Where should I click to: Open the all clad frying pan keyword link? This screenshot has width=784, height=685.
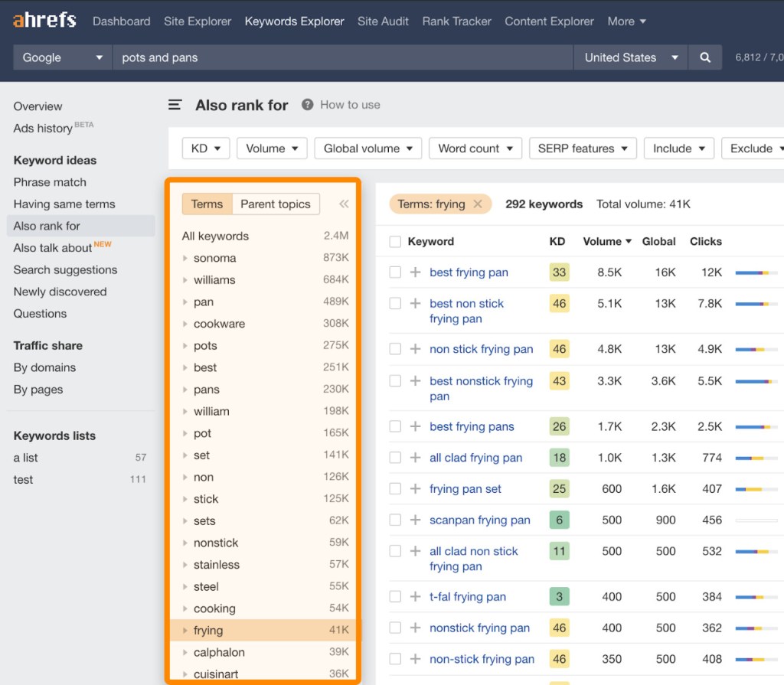(x=475, y=458)
